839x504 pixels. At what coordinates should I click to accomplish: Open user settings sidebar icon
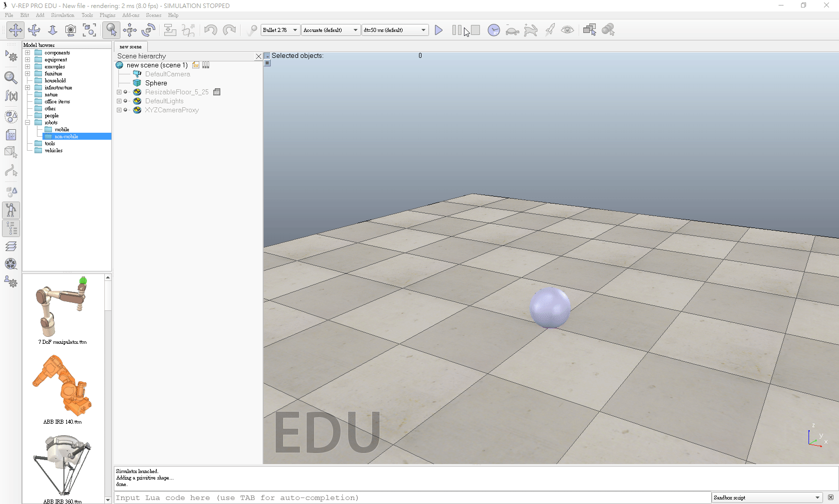click(x=11, y=282)
